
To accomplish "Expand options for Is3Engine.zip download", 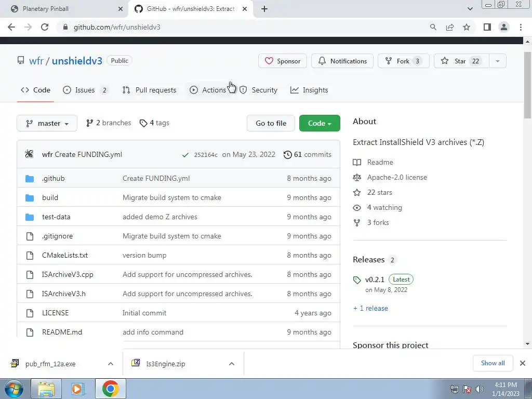I will point(232,364).
